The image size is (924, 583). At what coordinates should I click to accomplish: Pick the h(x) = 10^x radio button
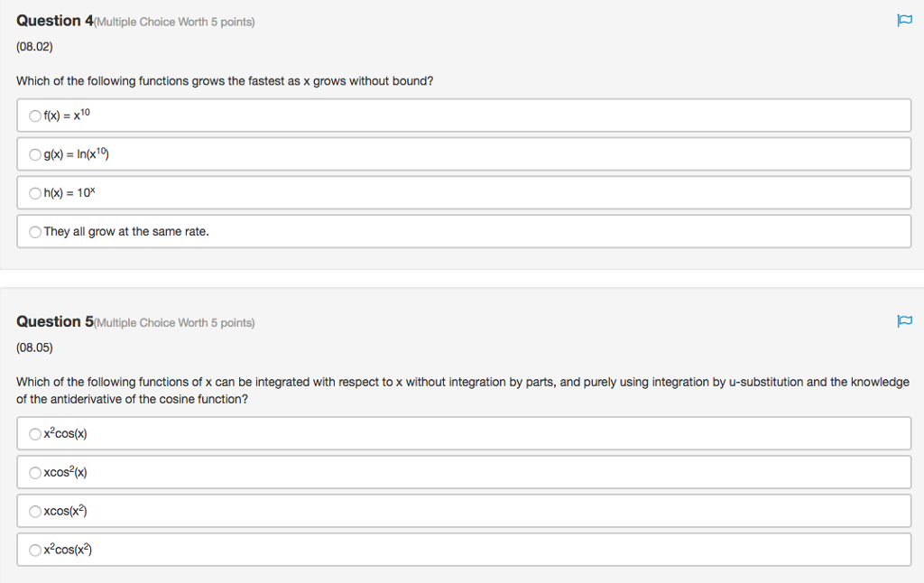tap(35, 193)
